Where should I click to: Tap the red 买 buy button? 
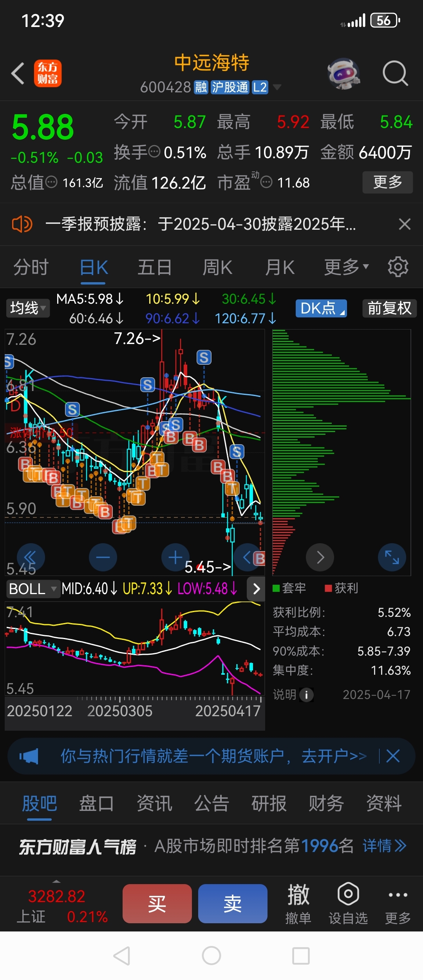[x=157, y=903]
